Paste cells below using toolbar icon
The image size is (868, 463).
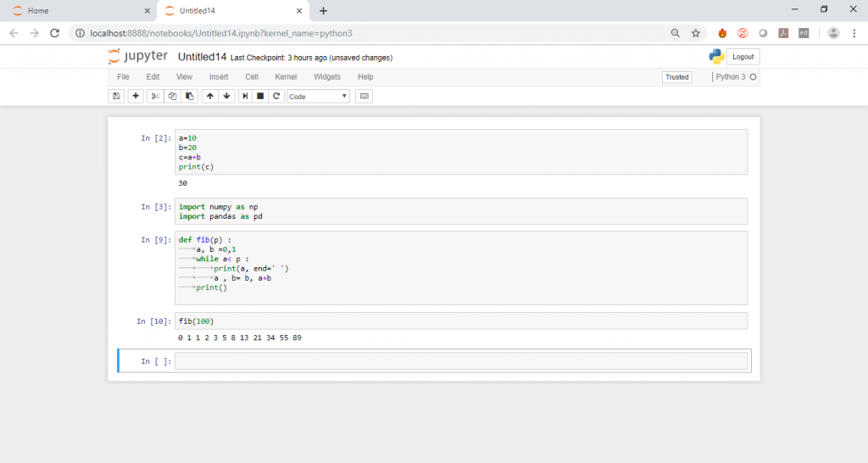(190, 97)
